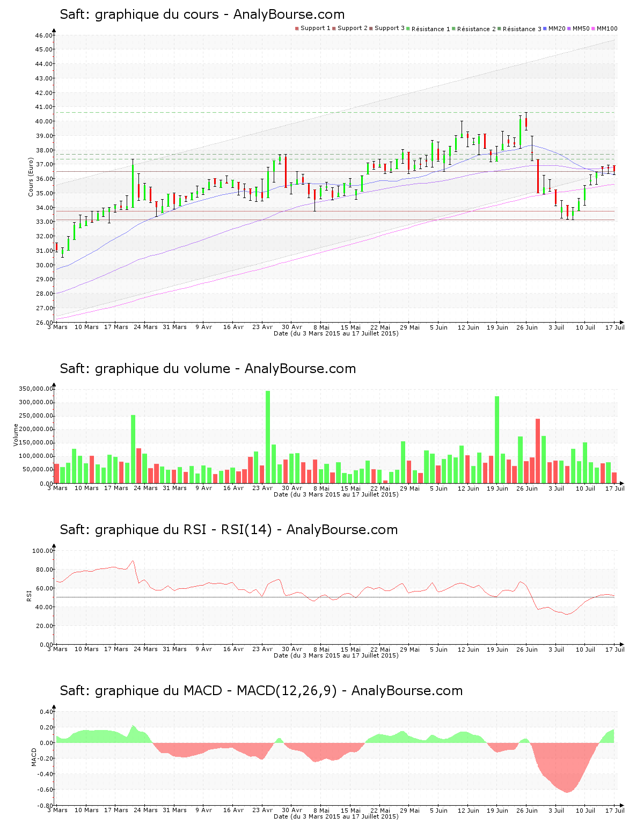Select the MM50 legend label
The image size is (644, 832).
581,28
